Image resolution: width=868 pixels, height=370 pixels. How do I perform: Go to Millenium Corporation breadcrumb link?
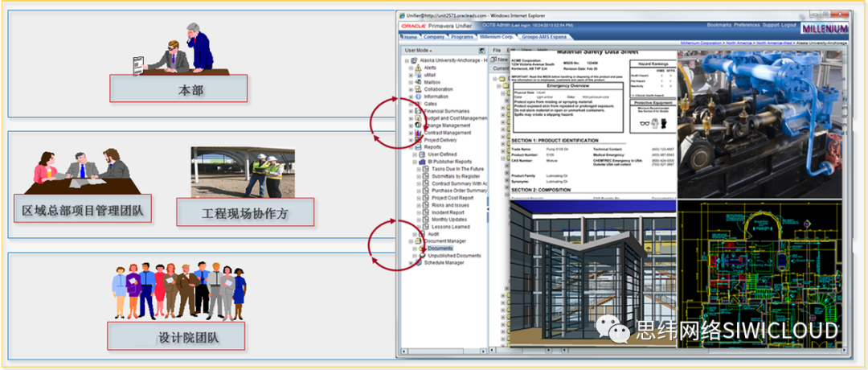point(702,43)
